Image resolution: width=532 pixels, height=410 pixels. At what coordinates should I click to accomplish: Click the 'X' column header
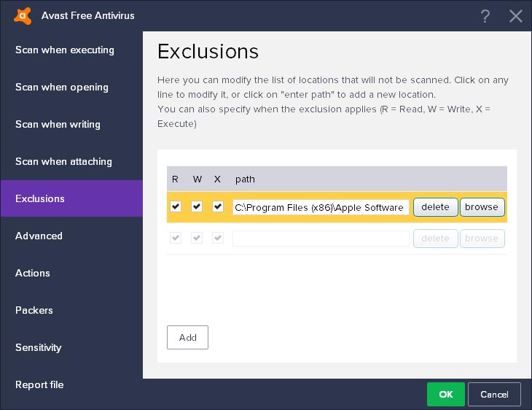[x=217, y=179]
